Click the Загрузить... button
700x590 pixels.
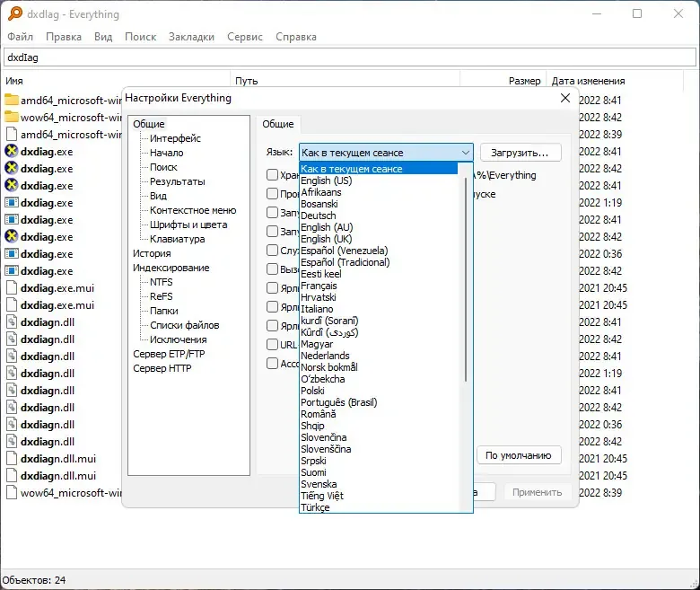(x=521, y=153)
